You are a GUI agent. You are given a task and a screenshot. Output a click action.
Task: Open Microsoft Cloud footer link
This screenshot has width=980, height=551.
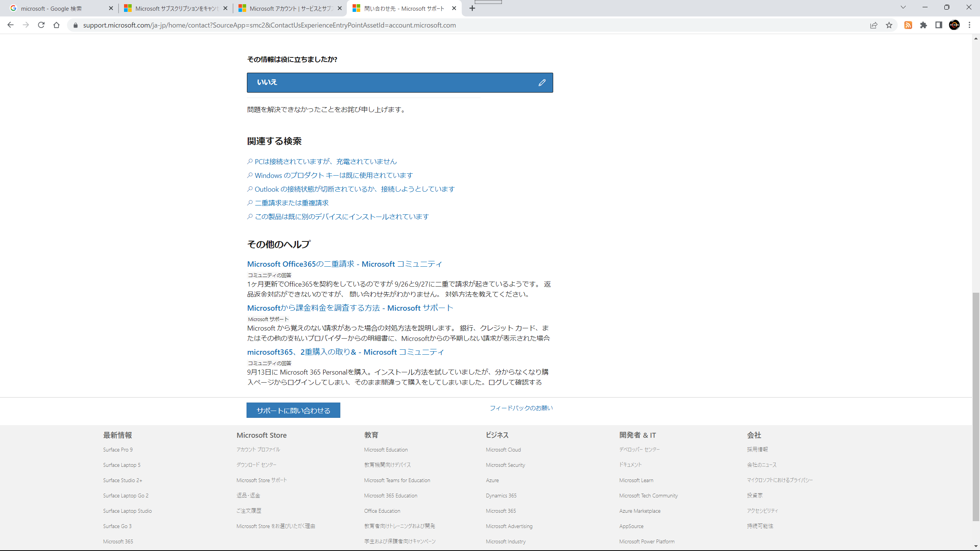tap(503, 450)
